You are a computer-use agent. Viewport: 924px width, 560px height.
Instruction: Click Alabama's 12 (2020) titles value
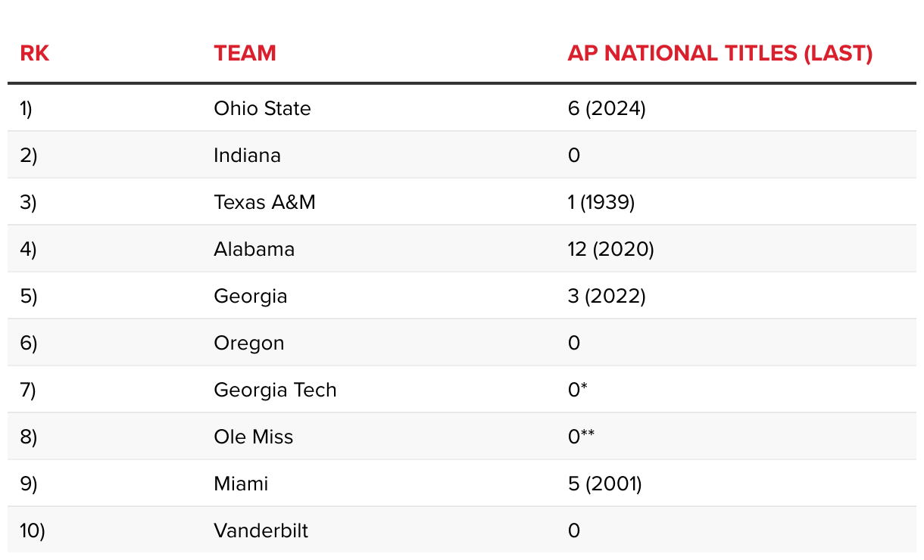pos(610,250)
